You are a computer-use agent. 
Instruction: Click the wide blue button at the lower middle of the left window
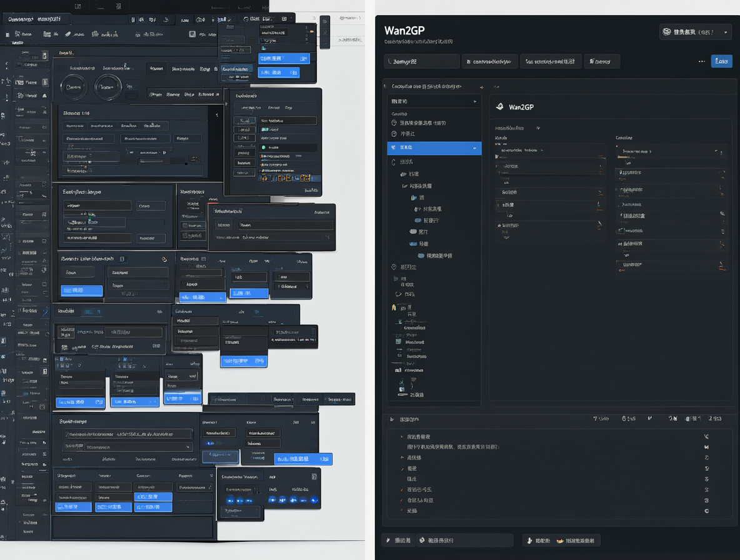[303, 459]
